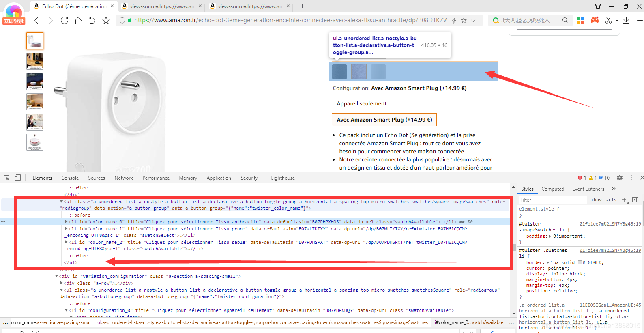The width and height of the screenshot is (644, 333).
Task: Switch to Console tab
Action: tap(70, 178)
